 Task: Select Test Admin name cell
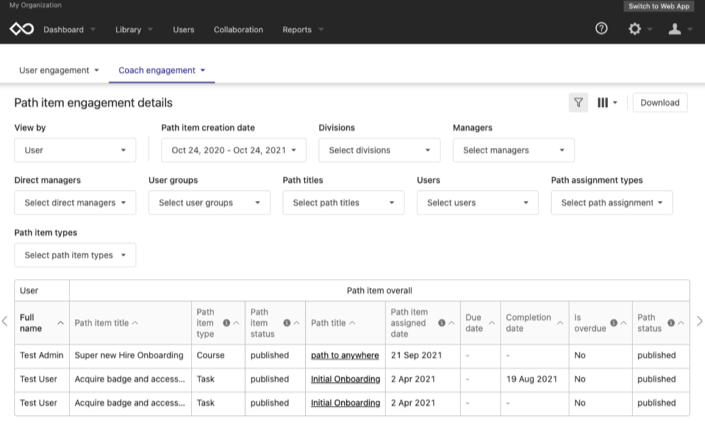coord(41,355)
